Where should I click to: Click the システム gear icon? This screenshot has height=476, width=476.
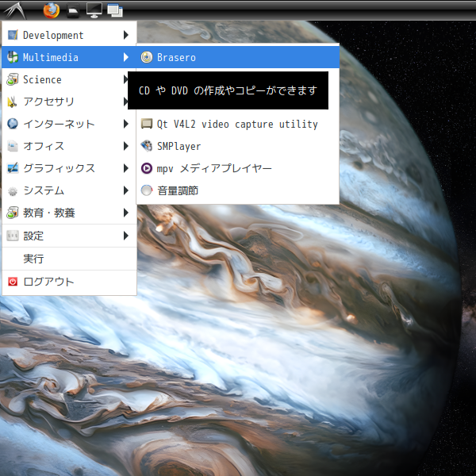point(13,191)
